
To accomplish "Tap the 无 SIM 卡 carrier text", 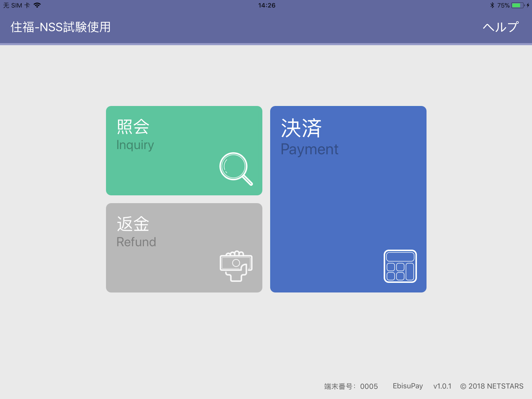I will click(x=16, y=5).
